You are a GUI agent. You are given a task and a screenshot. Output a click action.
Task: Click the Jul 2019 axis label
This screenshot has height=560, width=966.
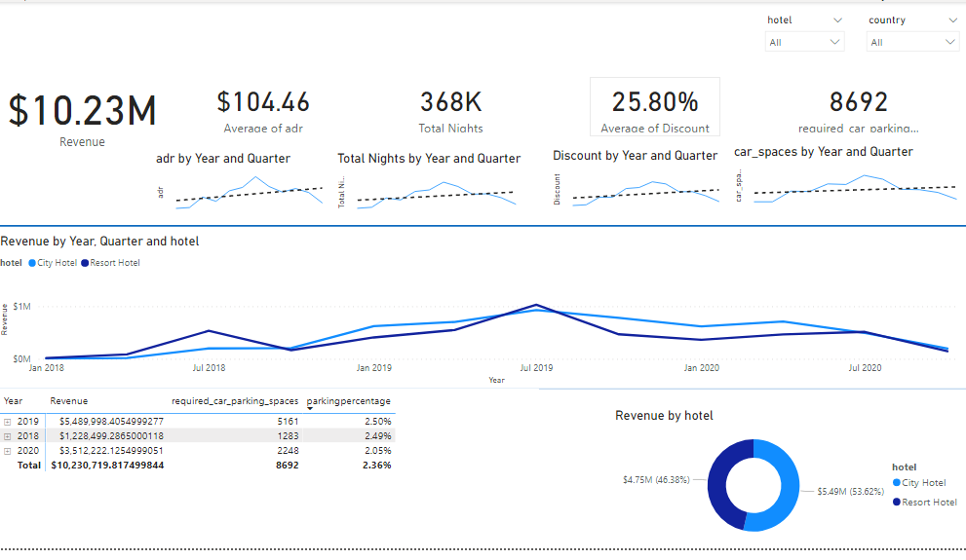[536, 368]
